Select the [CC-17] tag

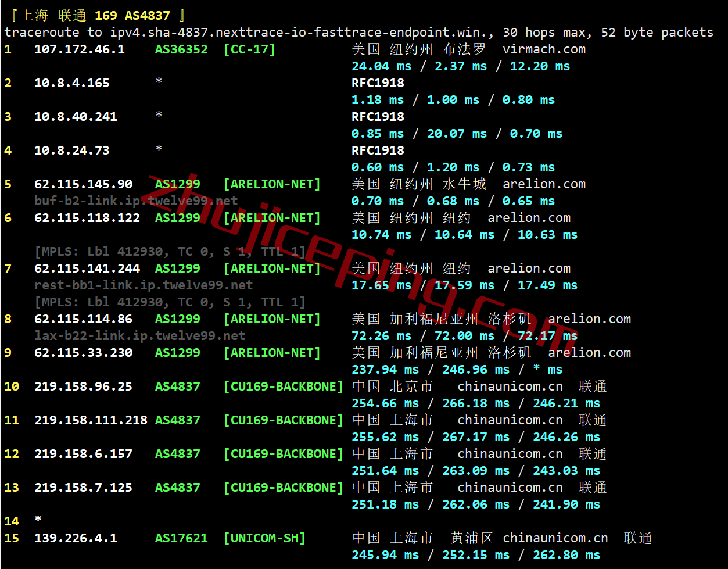[250, 49]
